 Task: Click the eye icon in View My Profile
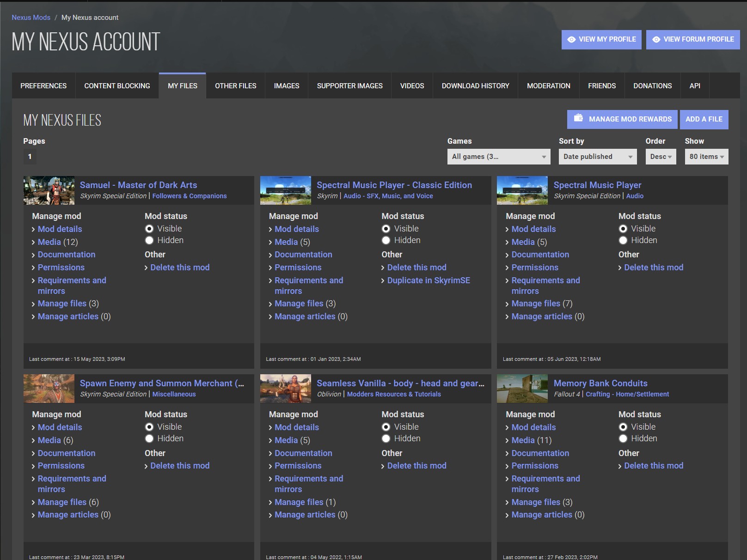pos(571,40)
